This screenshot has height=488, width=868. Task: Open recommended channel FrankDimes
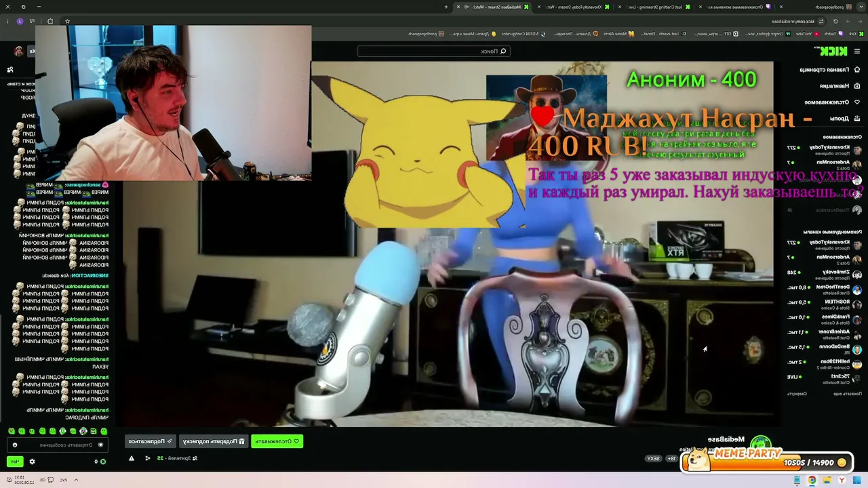[824, 319]
